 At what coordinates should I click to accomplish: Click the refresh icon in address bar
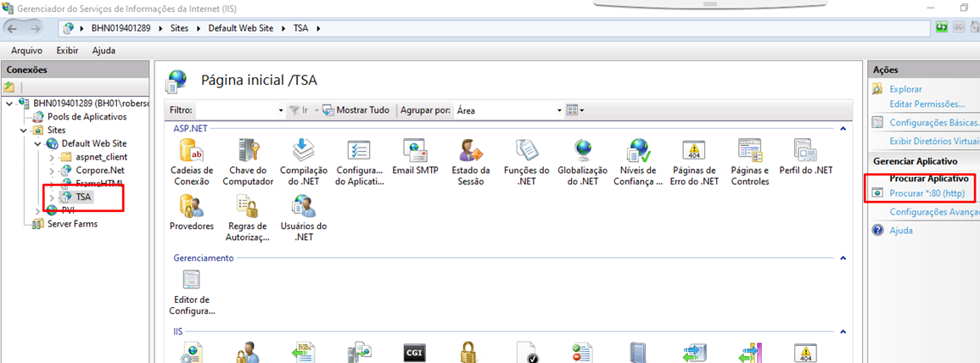coord(942,27)
